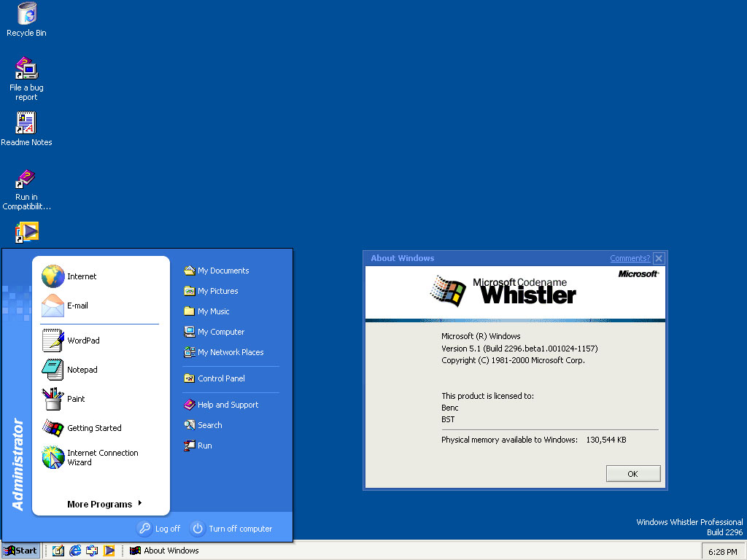Open My Network Places
Image resolution: width=747 pixels, height=560 pixels.
(x=224, y=352)
